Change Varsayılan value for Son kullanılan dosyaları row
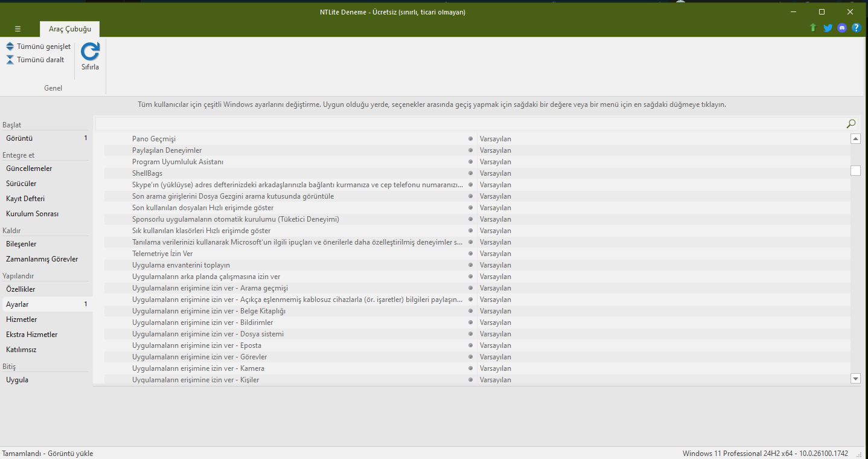Screen dimensions: 868x459 coord(496,208)
